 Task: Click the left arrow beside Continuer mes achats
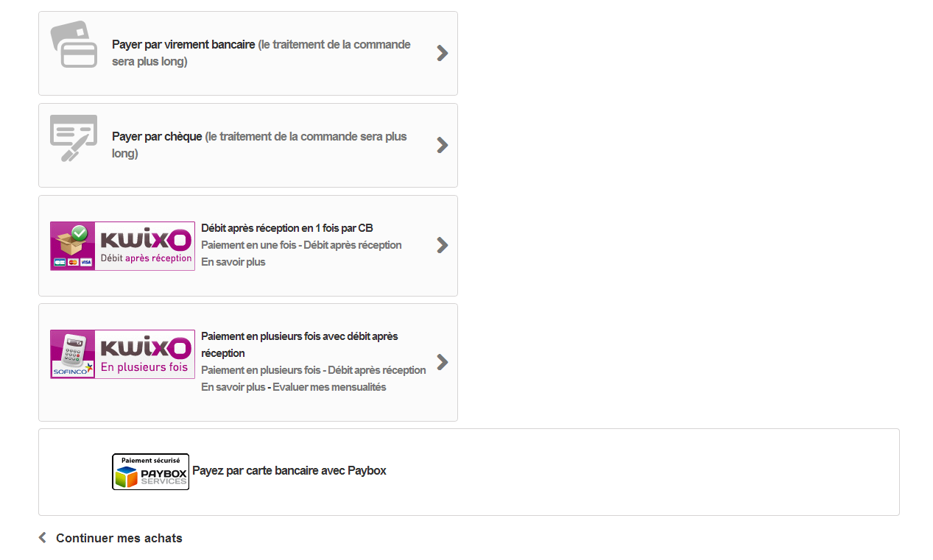43,538
